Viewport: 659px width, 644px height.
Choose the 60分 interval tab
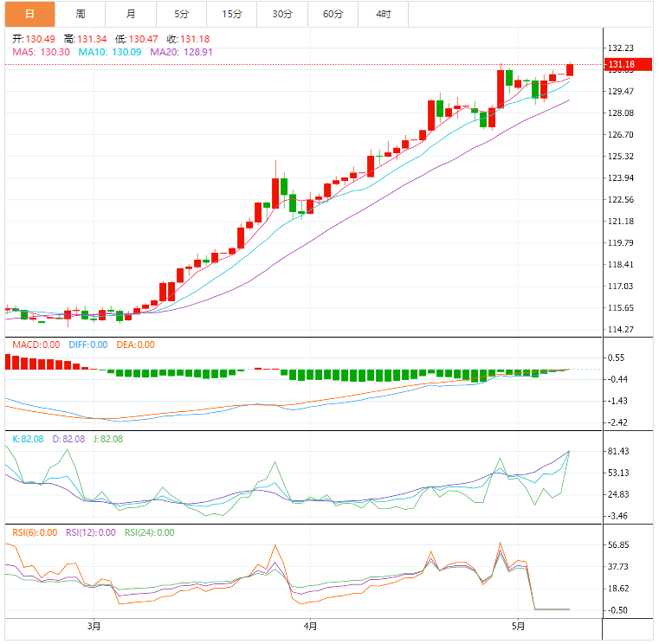(x=333, y=14)
